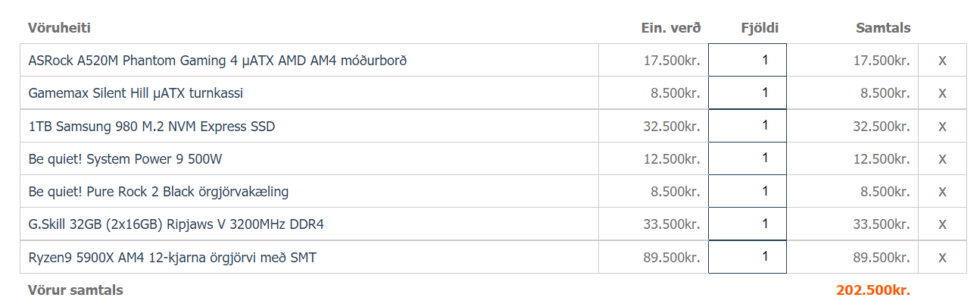
Task: Delete the Samsung 980 SSD item
Action: (942, 127)
